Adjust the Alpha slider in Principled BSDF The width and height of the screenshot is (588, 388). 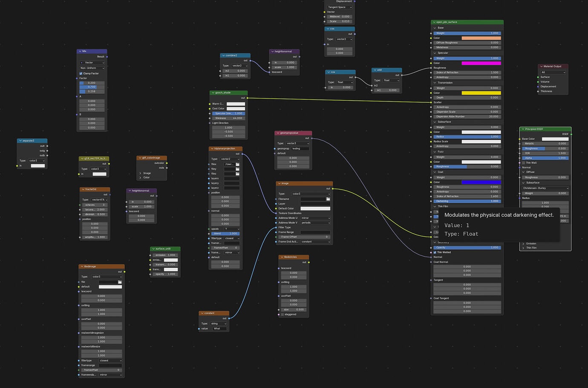[x=545, y=158]
